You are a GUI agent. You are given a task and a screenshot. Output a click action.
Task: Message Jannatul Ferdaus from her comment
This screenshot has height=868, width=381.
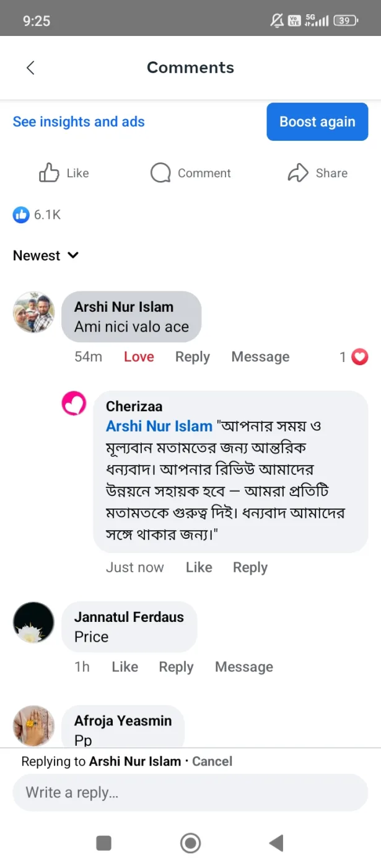click(x=244, y=667)
